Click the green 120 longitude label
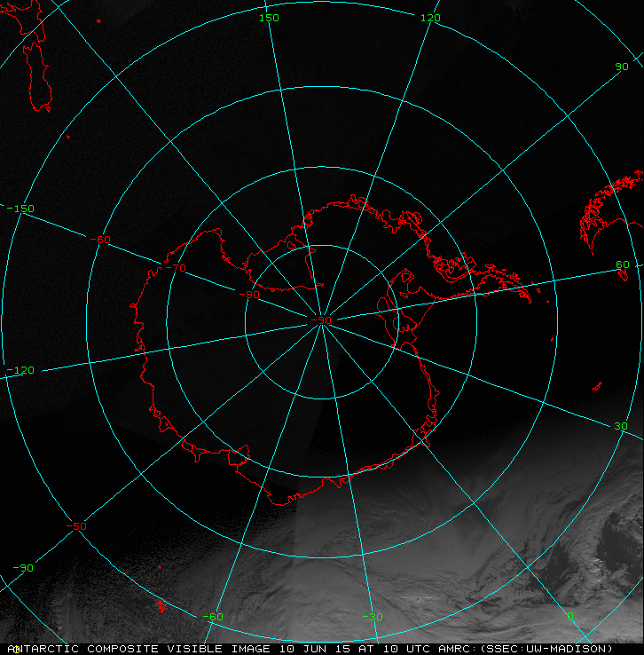The image size is (644, 655). click(x=430, y=18)
